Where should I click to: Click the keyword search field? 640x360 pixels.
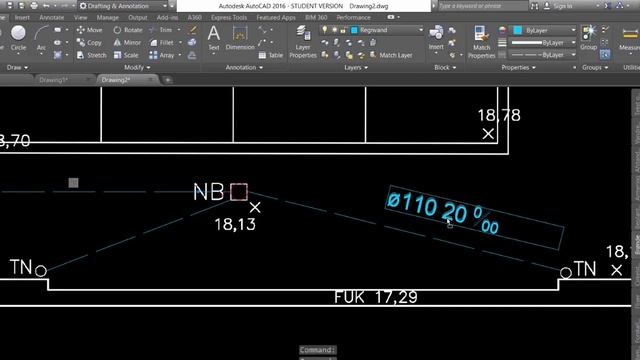(x=483, y=6)
